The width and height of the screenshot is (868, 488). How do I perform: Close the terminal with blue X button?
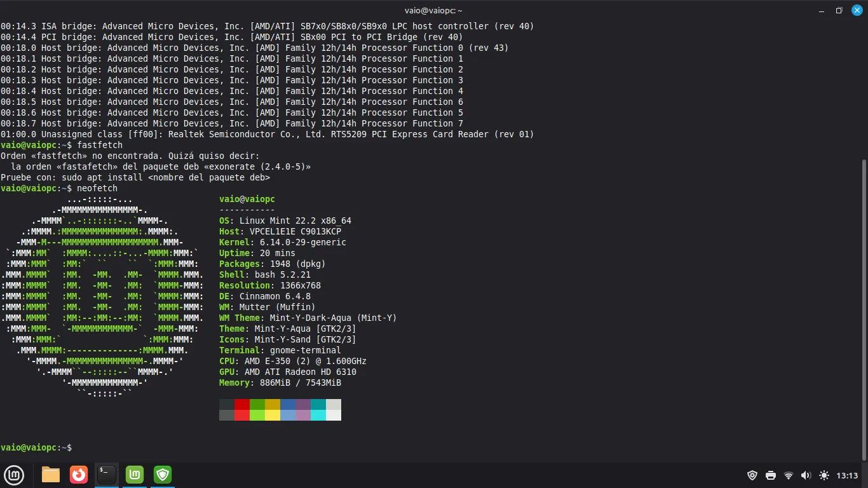(856, 10)
